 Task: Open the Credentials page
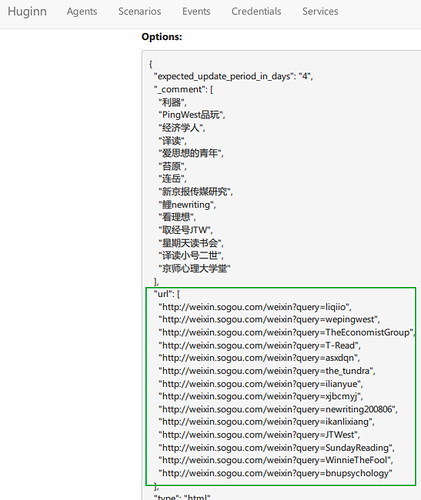pos(256,11)
